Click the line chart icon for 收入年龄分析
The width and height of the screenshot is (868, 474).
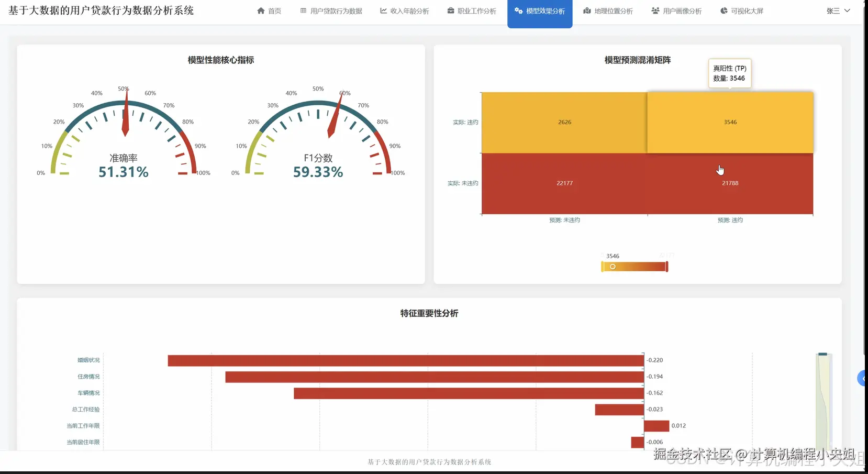(x=384, y=10)
